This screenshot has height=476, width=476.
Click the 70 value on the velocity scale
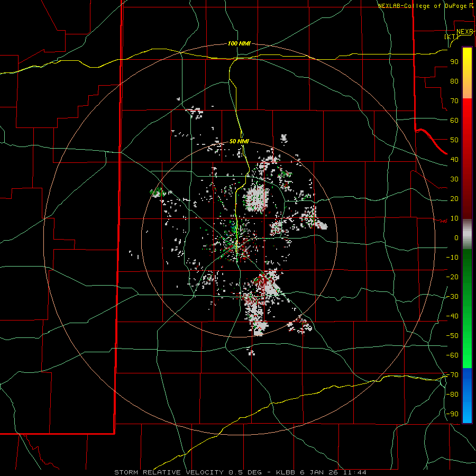click(x=454, y=101)
